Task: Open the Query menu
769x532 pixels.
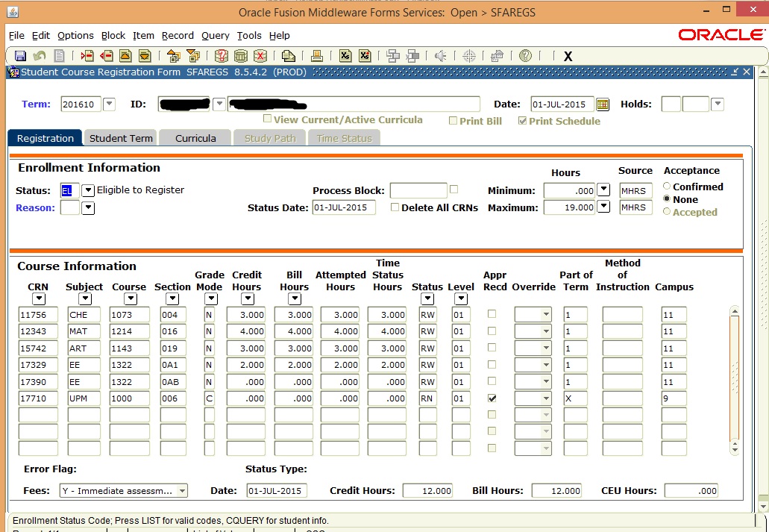Action: coord(215,35)
